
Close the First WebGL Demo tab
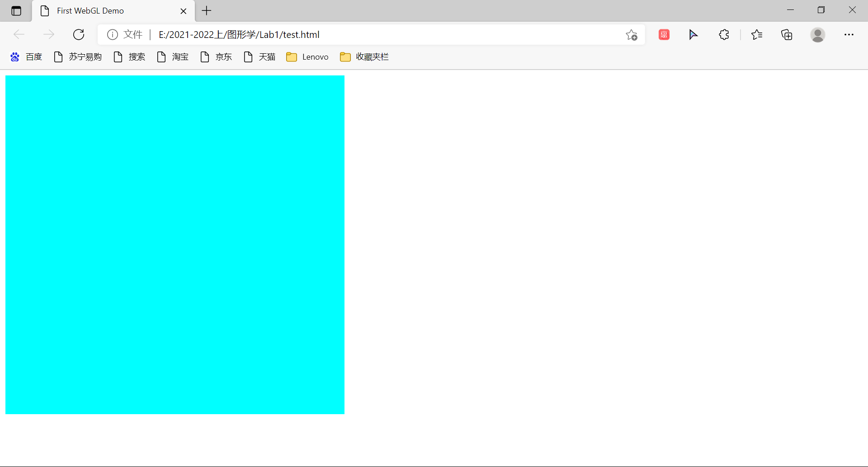click(184, 11)
